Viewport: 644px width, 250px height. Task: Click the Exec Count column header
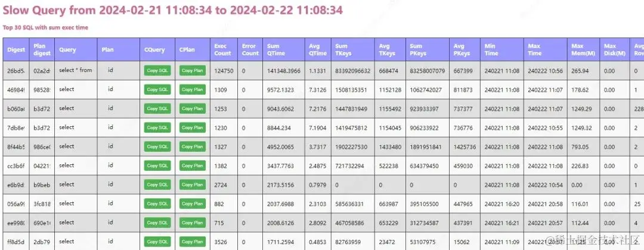coord(224,49)
